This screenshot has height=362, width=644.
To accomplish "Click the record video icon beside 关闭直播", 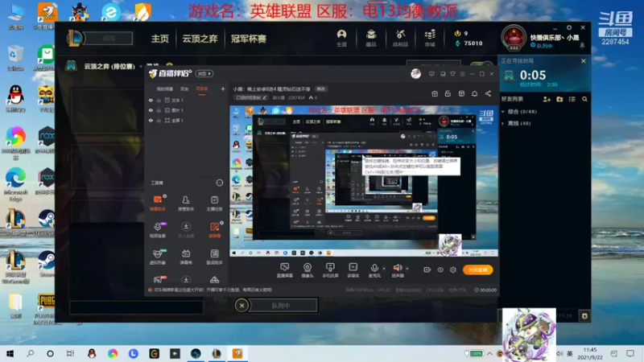I will 427,269.
